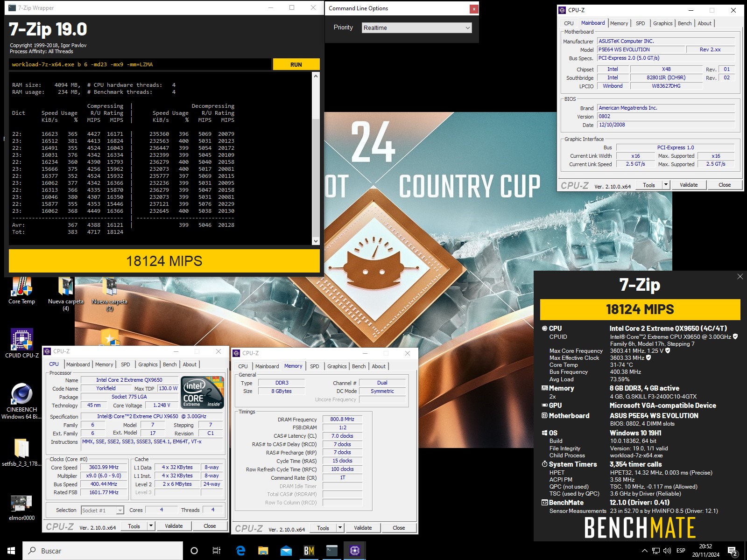Viewport: 747px width, 560px height.
Task: Click Close in CPU-Z Mainboard window
Action: tap(725, 185)
